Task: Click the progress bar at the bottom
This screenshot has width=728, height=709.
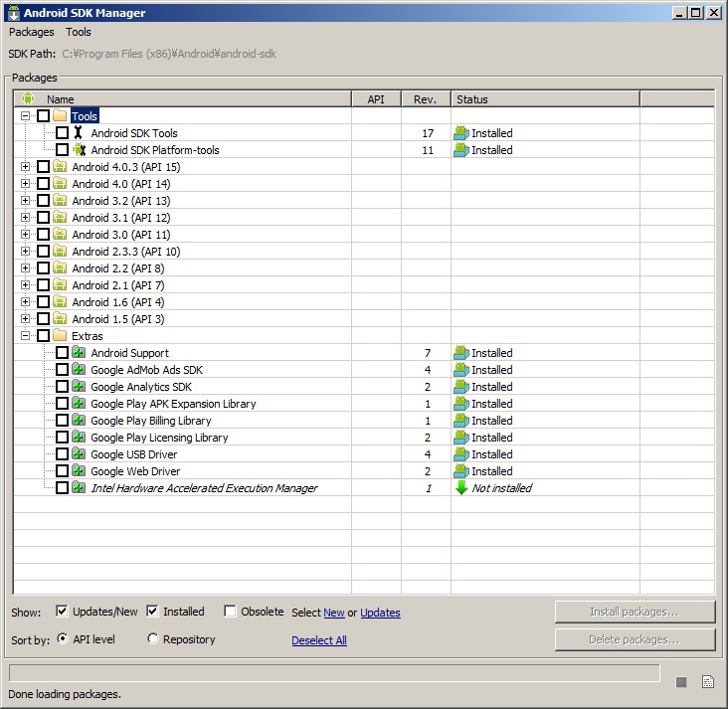Action: pyautogui.click(x=334, y=673)
